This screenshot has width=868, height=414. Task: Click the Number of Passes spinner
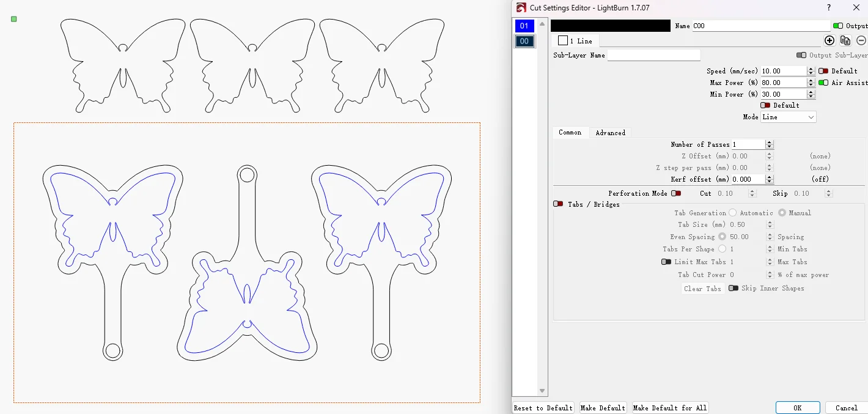[x=770, y=144]
